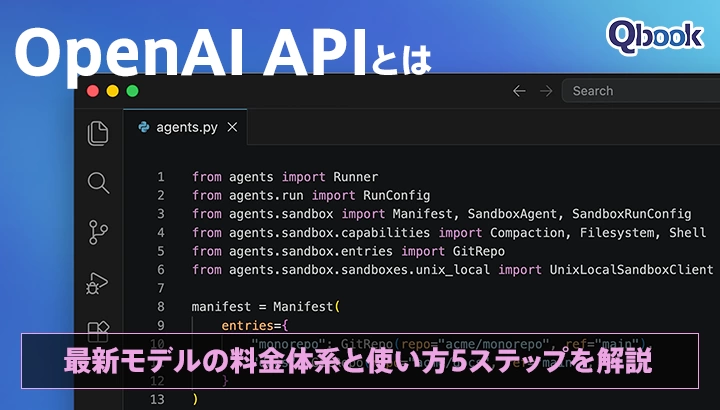Click Compaction on line 4

point(527,233)
